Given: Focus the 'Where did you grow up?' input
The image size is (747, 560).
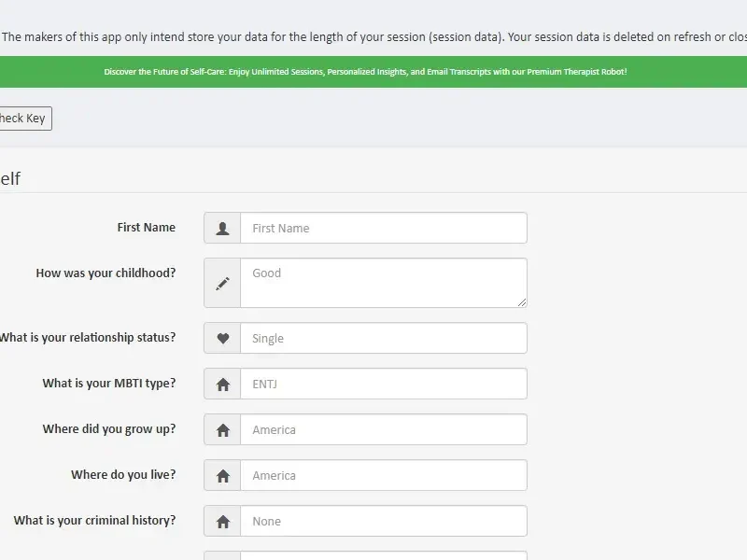Looking at the screenshot, I should tap(383, 429).
